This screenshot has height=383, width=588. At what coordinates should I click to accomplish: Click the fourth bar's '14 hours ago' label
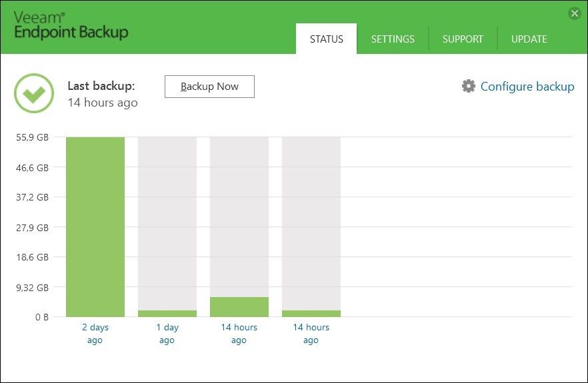(x=311, y=334)
